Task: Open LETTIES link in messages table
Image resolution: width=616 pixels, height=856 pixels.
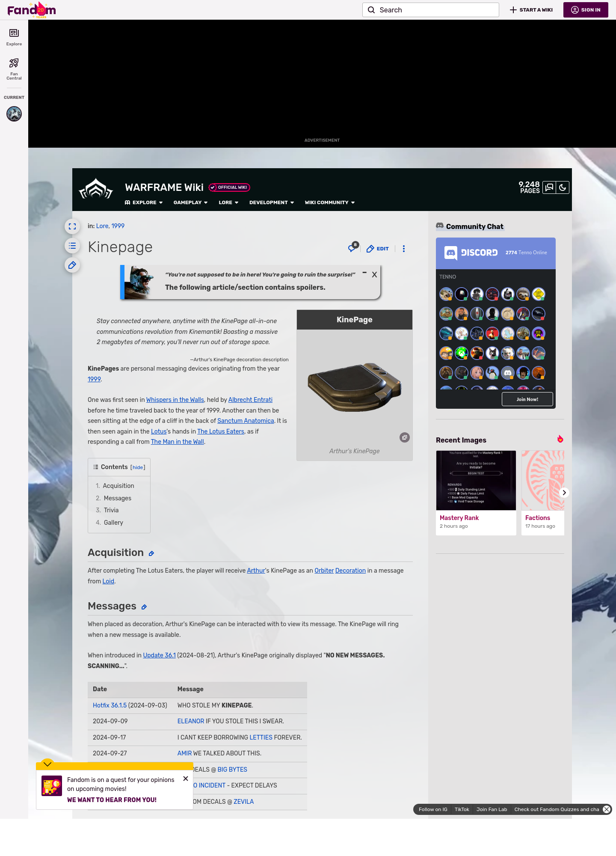Action: (261, 737)
